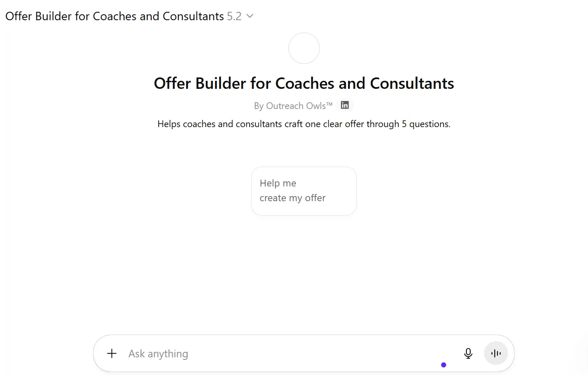Launch voice mode with the waveform icon
The image size is (588, 375).
coord(496,354)
